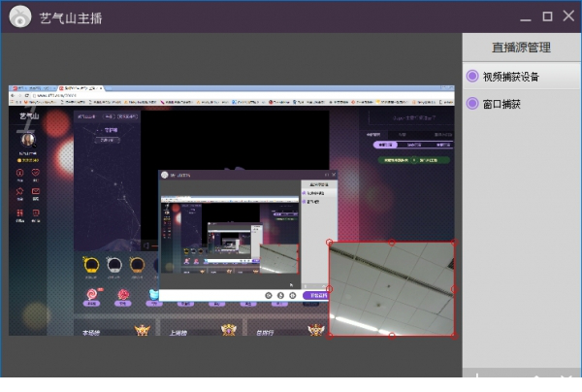
Task: Click the 直播源管理 panel header
Action: [x=521, y=47]
